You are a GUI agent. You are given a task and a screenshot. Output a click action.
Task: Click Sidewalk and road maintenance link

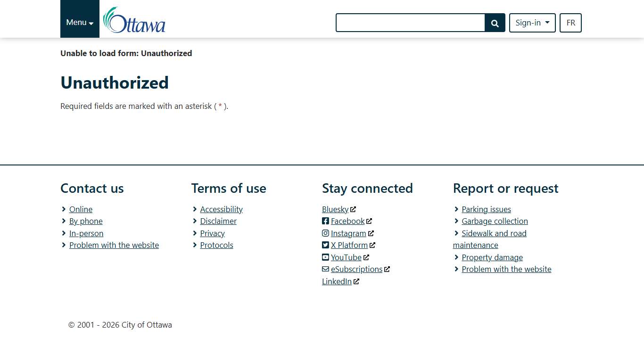(494, 233)
